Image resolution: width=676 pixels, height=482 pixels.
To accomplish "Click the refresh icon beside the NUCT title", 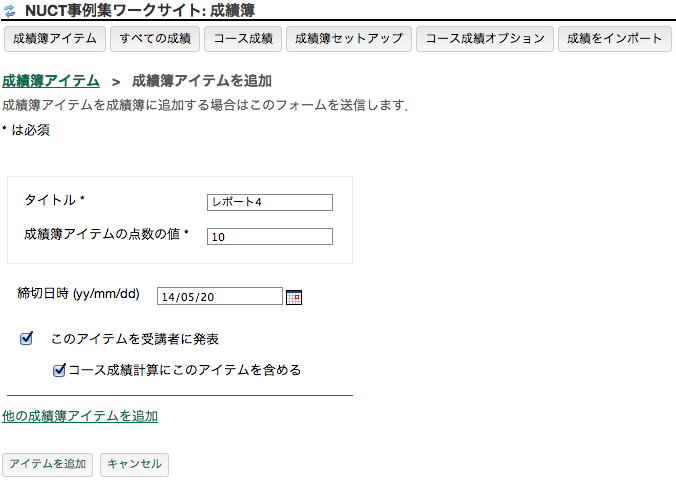I will click(10, 11).
